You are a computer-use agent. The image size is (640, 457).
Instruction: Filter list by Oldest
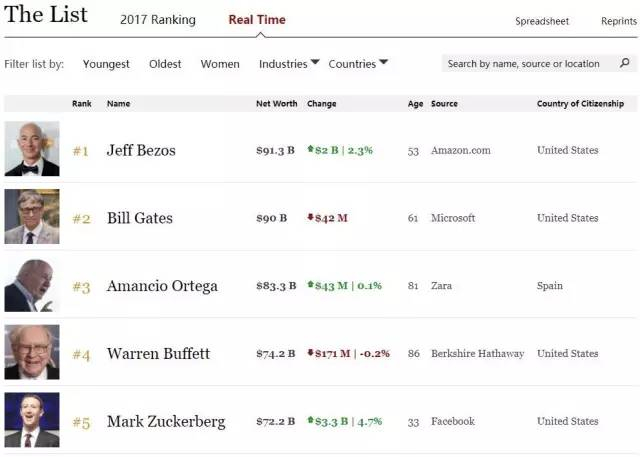pos(165,64)
